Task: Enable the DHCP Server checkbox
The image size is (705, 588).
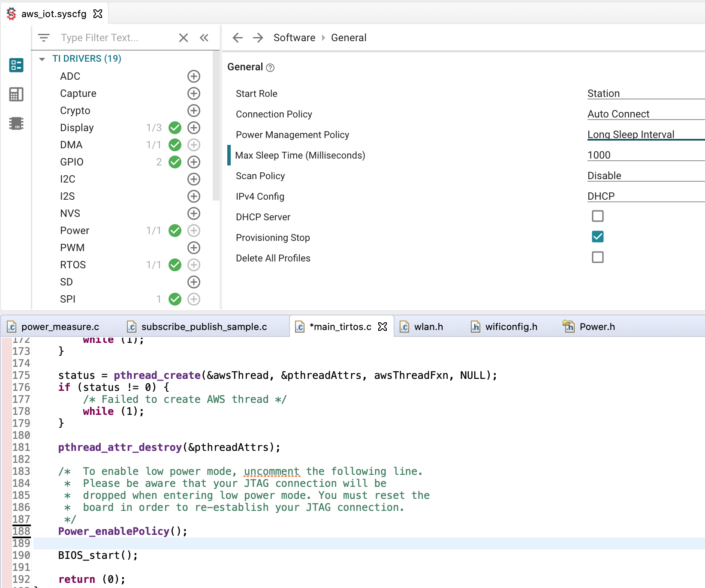Action: [x=597, y=216]
